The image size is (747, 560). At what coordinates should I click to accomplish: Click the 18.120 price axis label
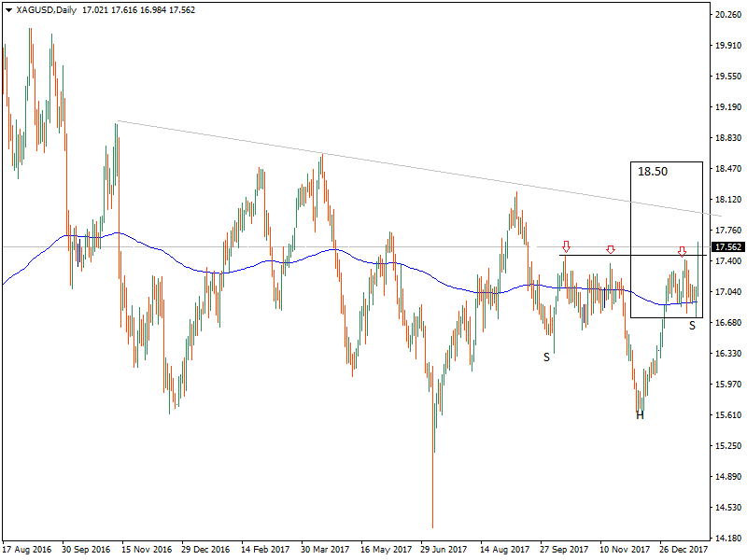tap(728, 200)
